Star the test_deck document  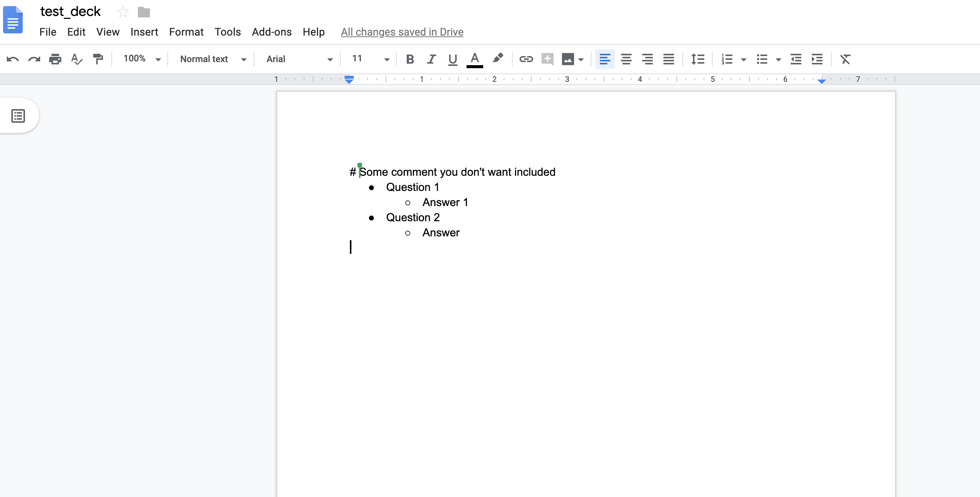[123, 12]
